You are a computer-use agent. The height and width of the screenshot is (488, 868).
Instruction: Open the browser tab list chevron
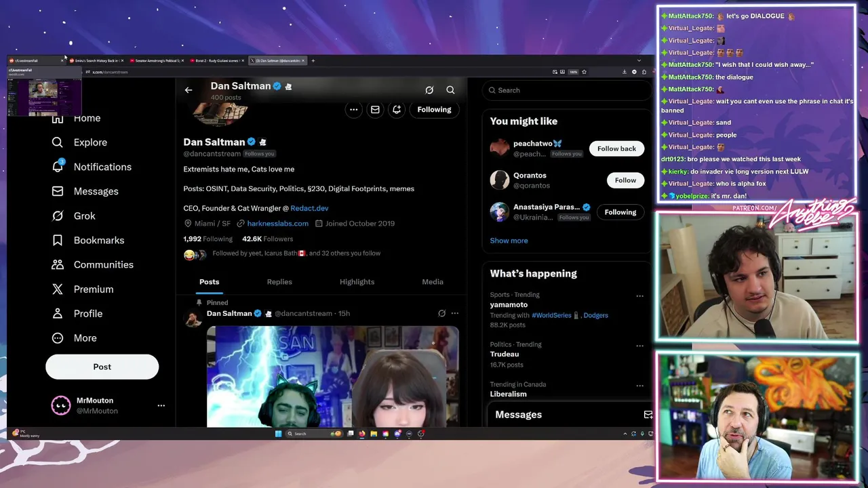click(638, 60)
